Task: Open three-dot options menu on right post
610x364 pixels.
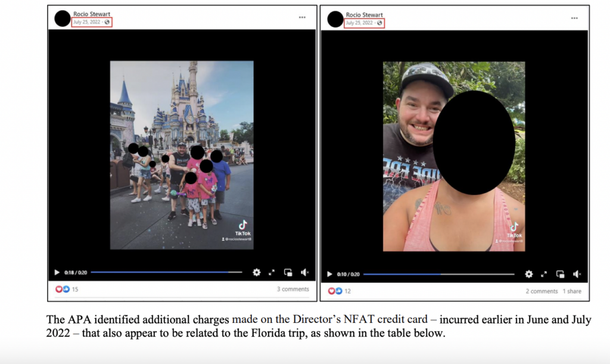Action: (574, 18)
